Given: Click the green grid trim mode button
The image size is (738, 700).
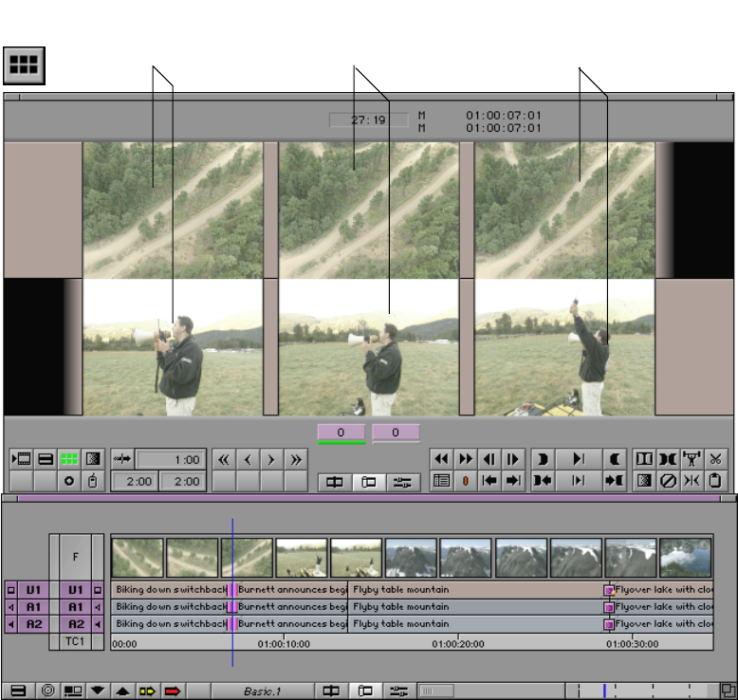Looking at the screenshot, I should (x=69, y=459).
